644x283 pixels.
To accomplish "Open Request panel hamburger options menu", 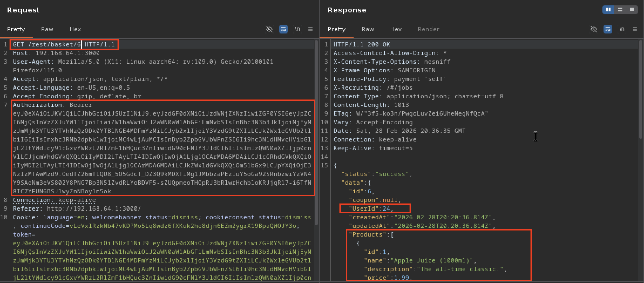I will (x=310, y=29).
